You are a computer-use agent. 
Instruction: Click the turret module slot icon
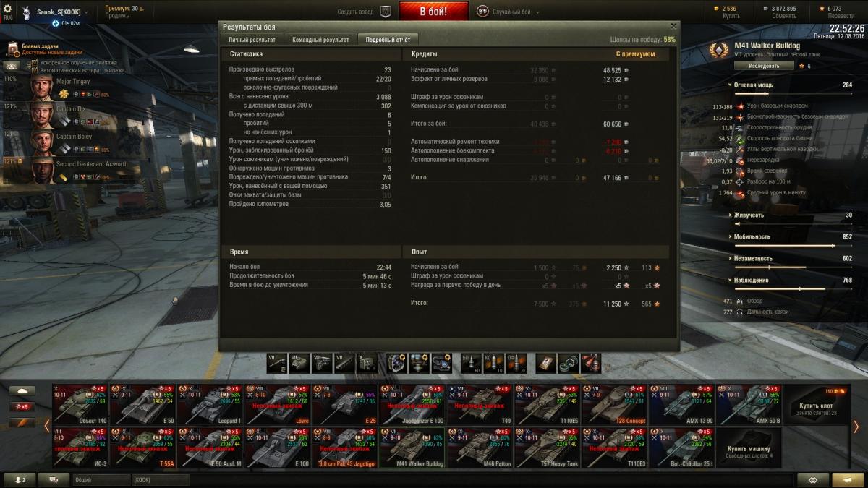[x=299, y=362]
